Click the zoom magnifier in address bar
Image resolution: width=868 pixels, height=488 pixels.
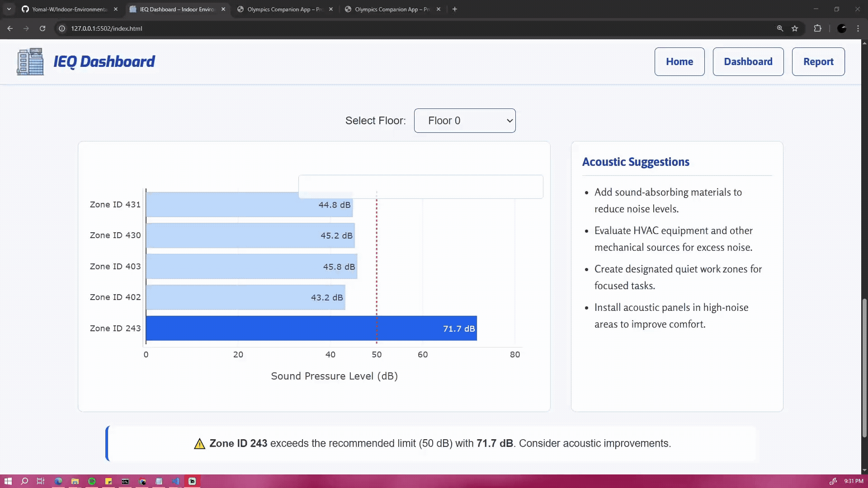pos(780,28)
